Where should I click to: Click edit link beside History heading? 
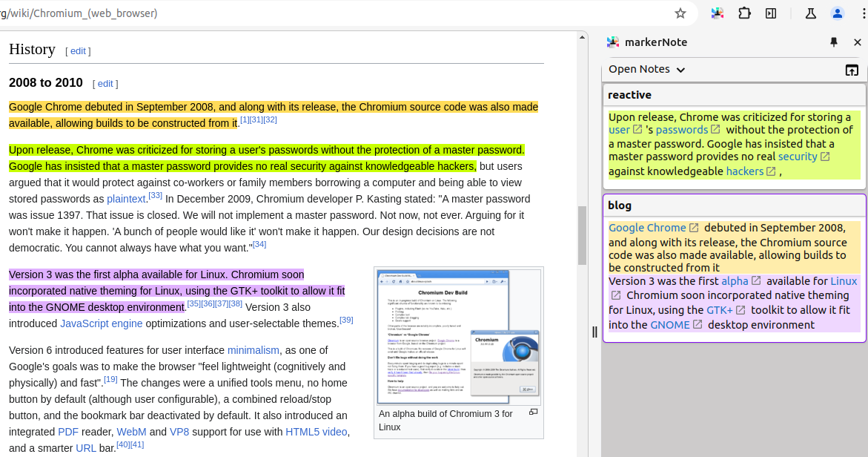point(78,51)
